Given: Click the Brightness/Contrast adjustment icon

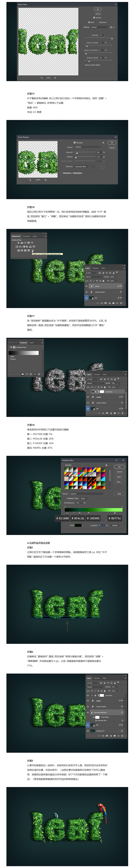Looking at the screenshot, I should (x=18, y=243).
